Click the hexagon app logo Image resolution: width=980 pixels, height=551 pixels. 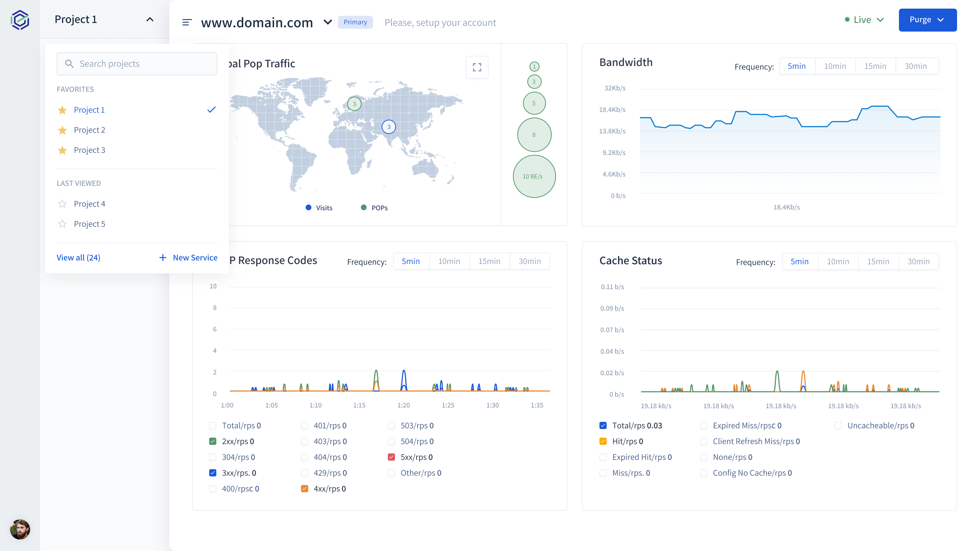(x=20, y=20)
